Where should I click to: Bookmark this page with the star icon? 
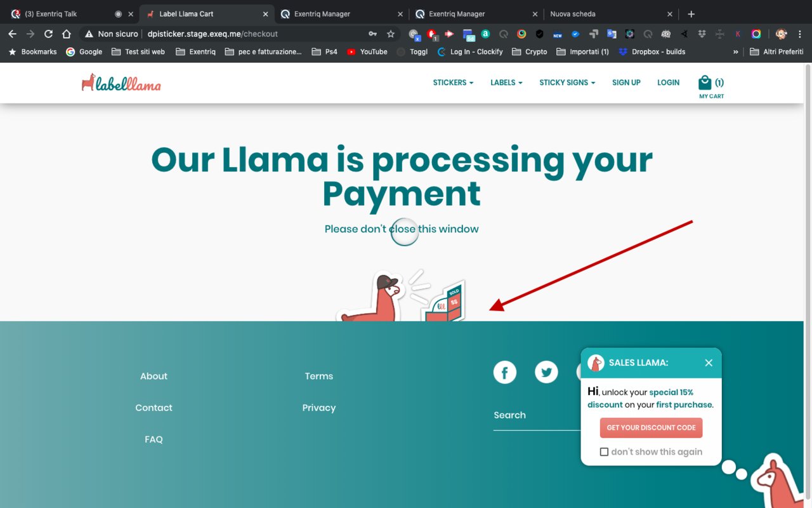click(x=391, y=34)
